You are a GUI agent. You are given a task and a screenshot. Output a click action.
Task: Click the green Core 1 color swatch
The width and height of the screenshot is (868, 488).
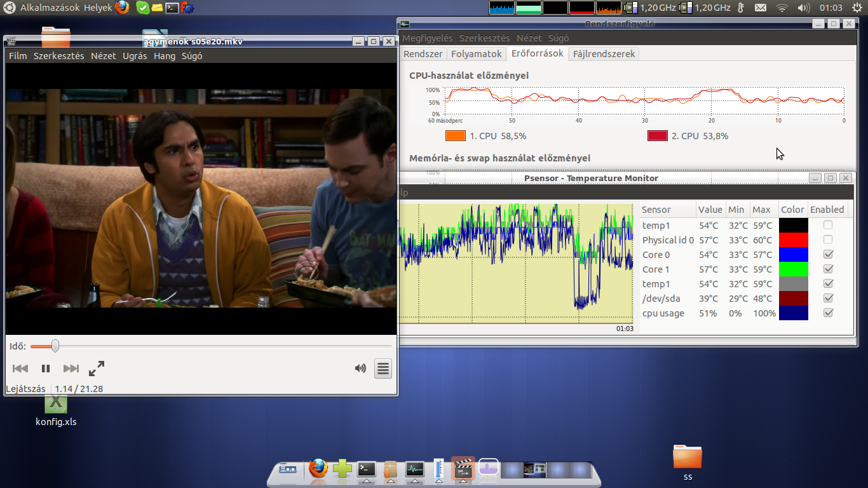[794, 269]
